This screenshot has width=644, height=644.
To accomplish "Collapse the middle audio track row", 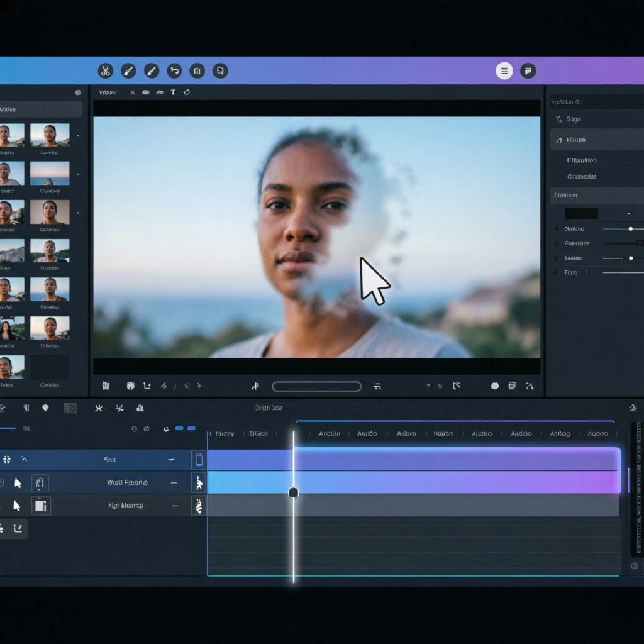I will pos(174,482).
